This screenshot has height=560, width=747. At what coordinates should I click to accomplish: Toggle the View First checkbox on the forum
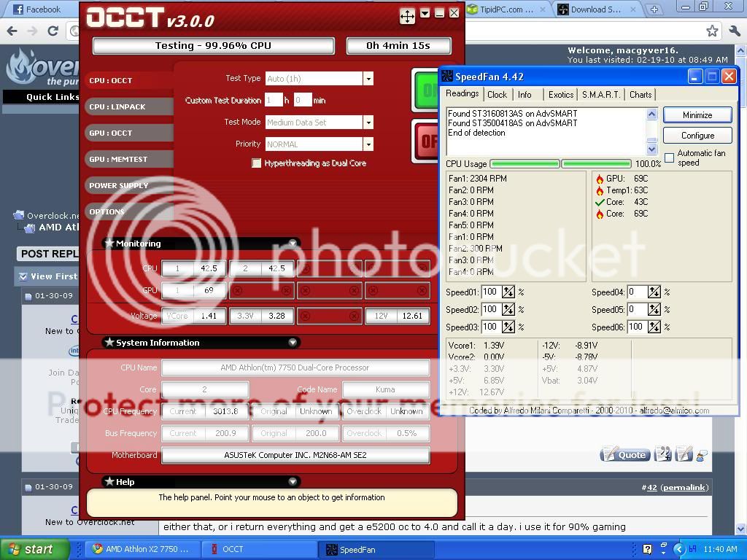(x=23, y=276)
